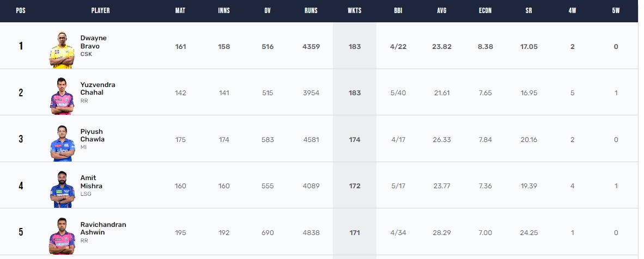Open Dwayne Bravo's player photo
This screenshot has height=259, width=644.
62,50
